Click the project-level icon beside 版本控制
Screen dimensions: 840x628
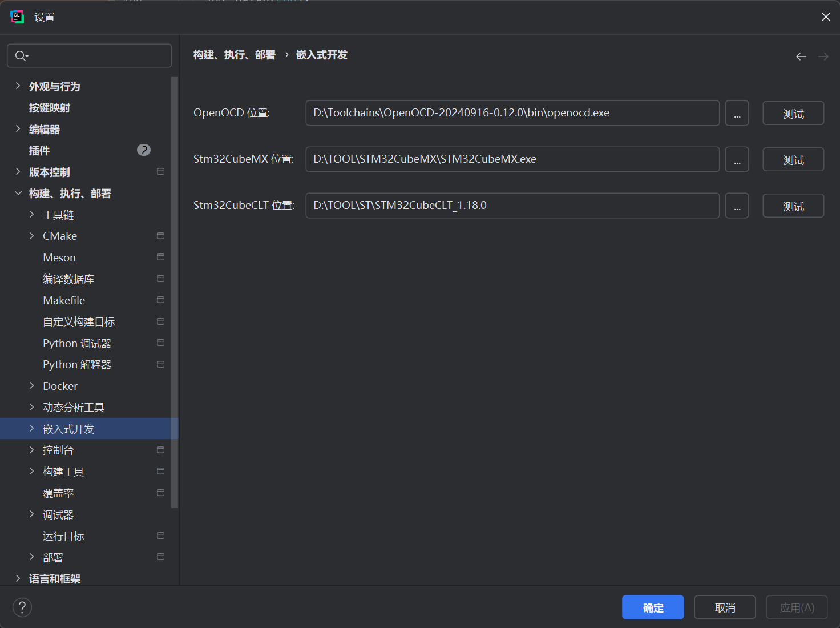point(160,171)
